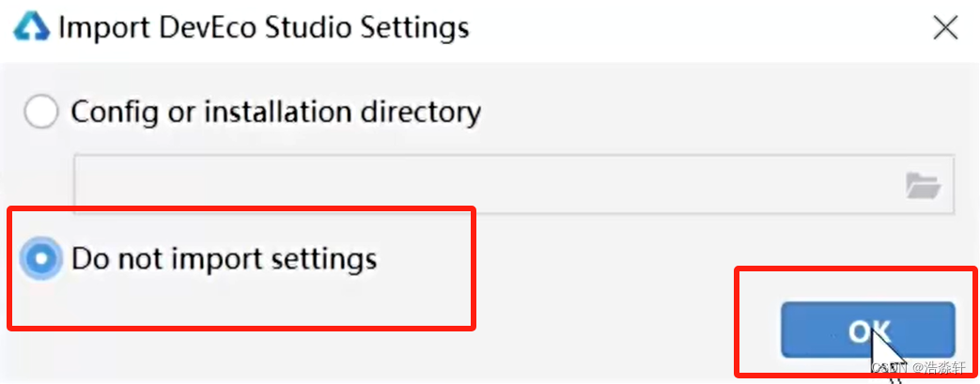
Task: Click the "Do not import settings" label text
Action: 225,258
